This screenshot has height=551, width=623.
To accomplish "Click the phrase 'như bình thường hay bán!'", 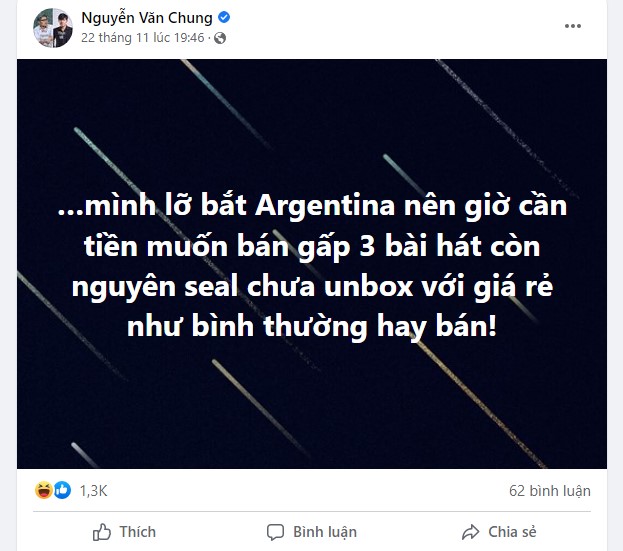I will click(x=312, y=326).
